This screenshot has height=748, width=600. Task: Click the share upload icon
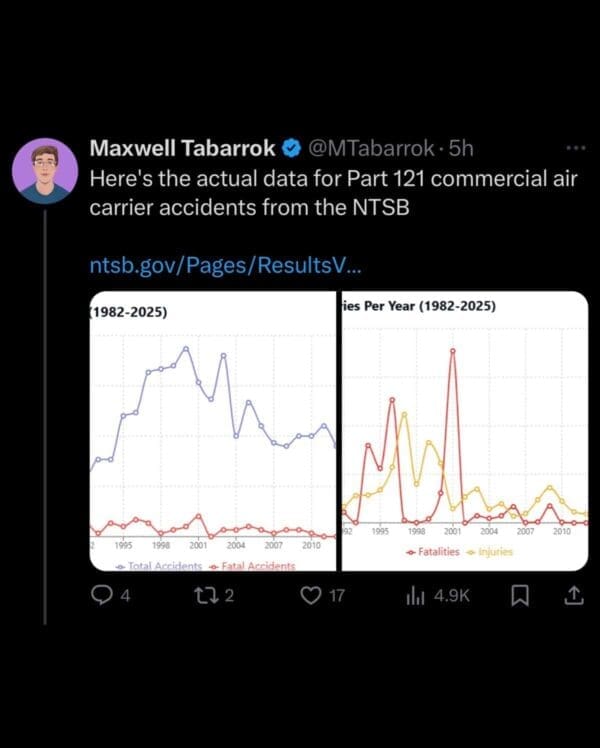point(573,596)
